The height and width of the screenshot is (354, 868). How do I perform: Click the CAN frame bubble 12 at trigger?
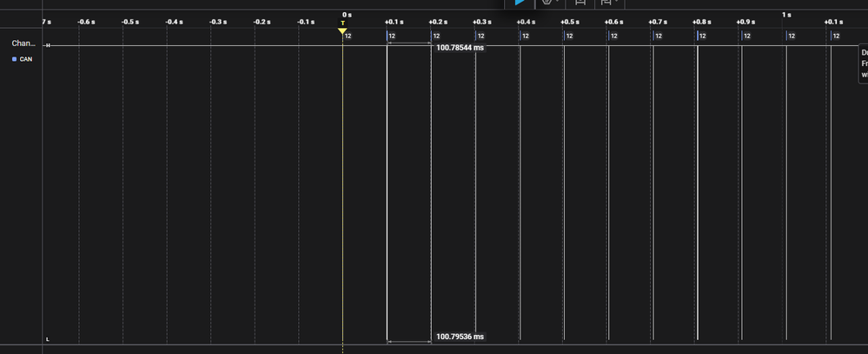click(x=348, y=36)
